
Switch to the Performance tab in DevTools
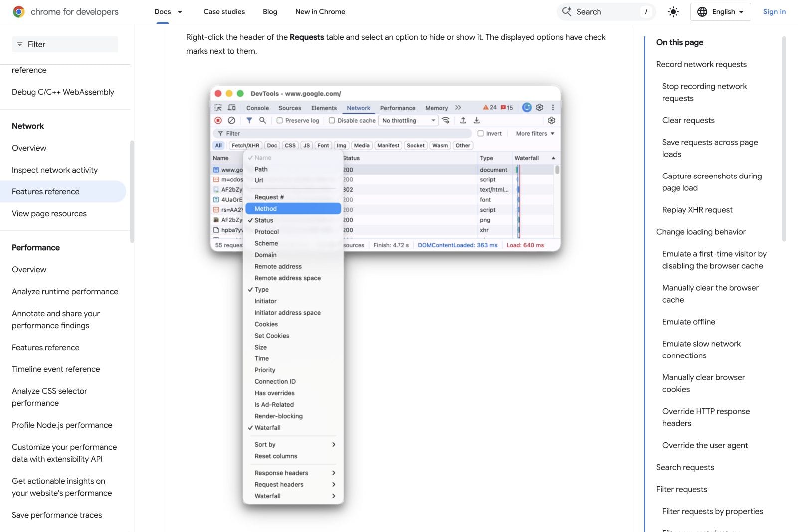(398, 108)
